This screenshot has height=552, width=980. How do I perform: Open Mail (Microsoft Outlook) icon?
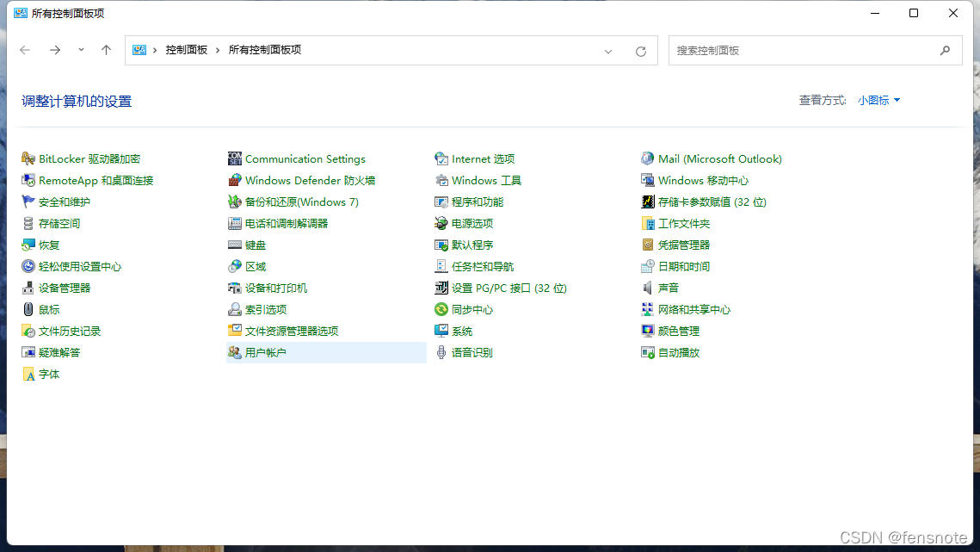pos(648,159)
